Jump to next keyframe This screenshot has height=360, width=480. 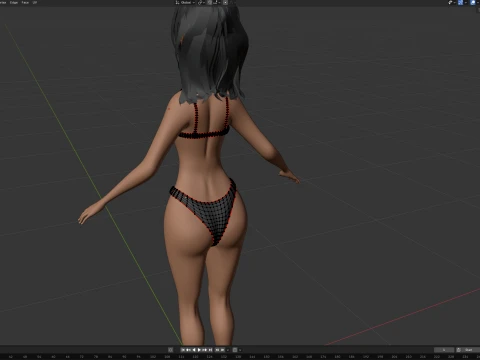[205, 350]
